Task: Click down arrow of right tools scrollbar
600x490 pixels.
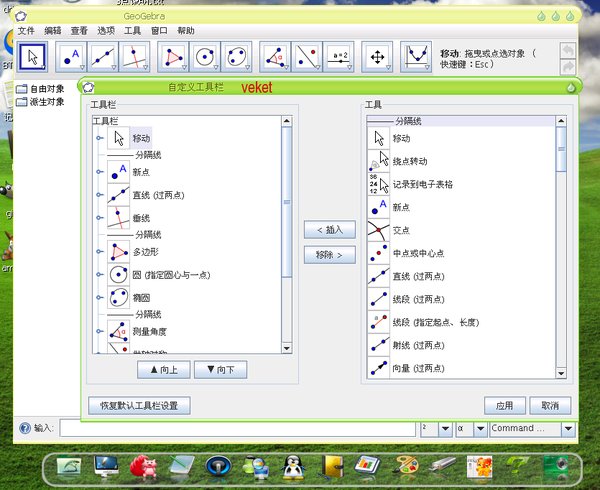Action: point(561,373)
